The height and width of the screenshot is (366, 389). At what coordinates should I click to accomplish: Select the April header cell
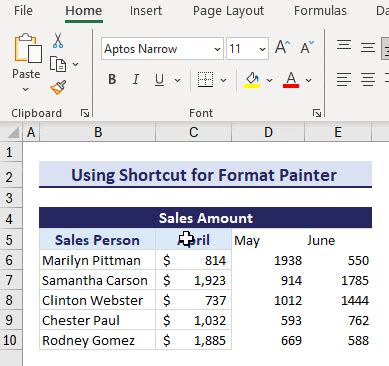193,240
